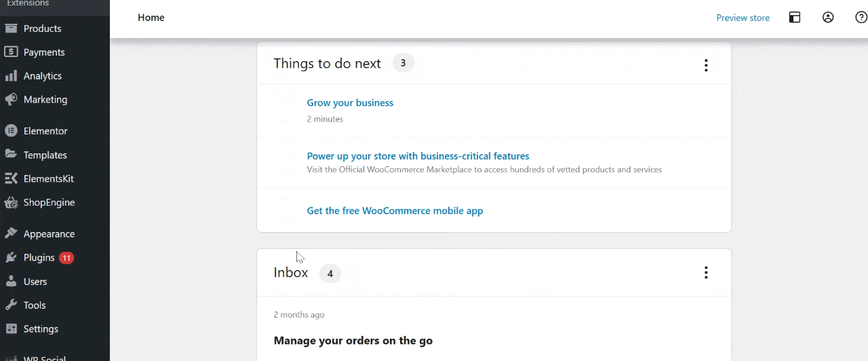Viewport: 868px width, 361px height.
Task: Click the Inbox count badge 4
Action: click(330, 273)
